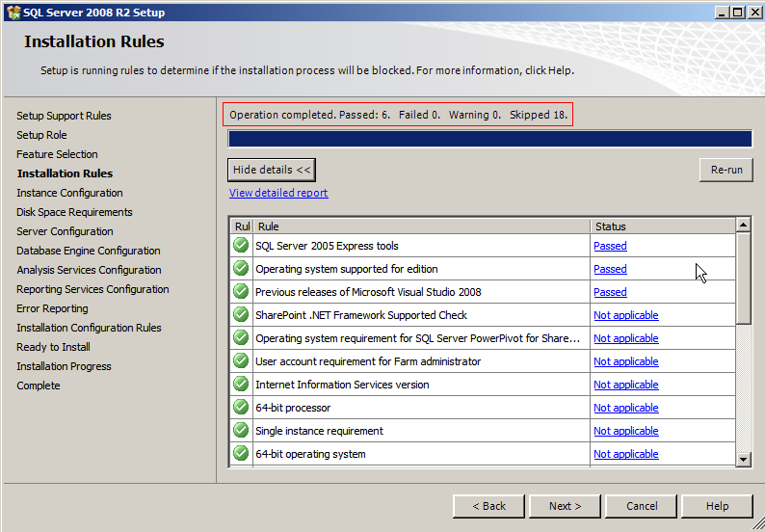Select the current Installation Rules step
The height and width of the screenshot is (532, 765).
click(x=65, y=173)
